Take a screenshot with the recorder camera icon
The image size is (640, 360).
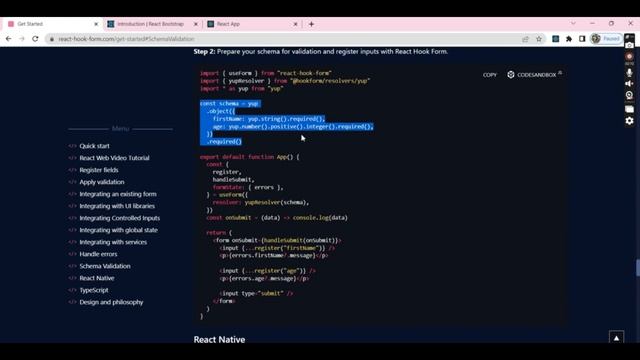click(629, 44)
